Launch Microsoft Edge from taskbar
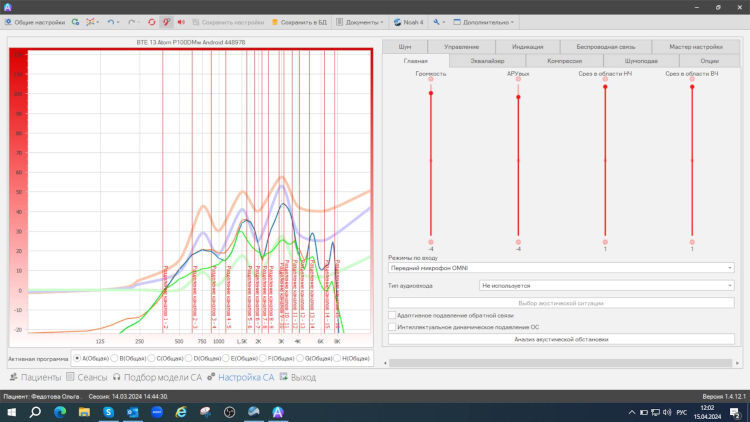The width and height of the screenshot is (750, 422). [60, 412]
